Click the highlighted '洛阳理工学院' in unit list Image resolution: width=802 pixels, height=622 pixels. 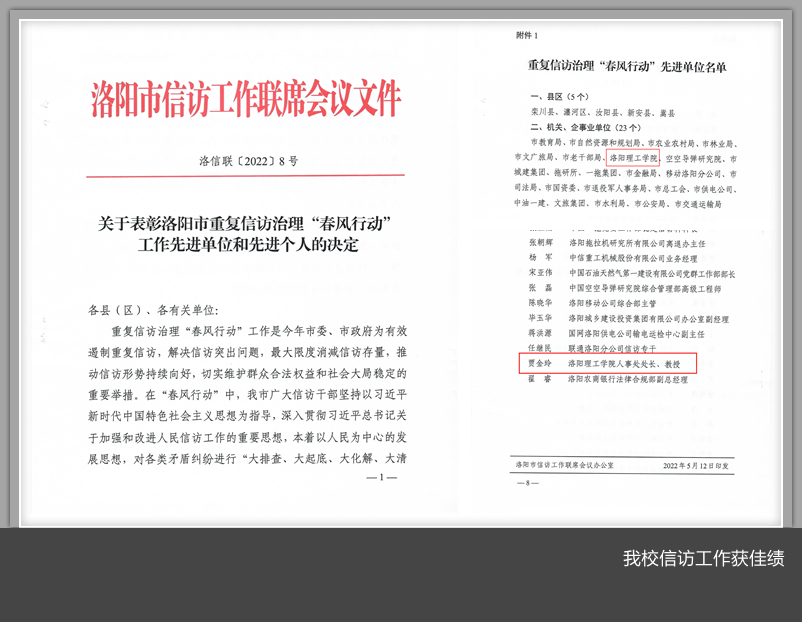click(x=633, y=158)
